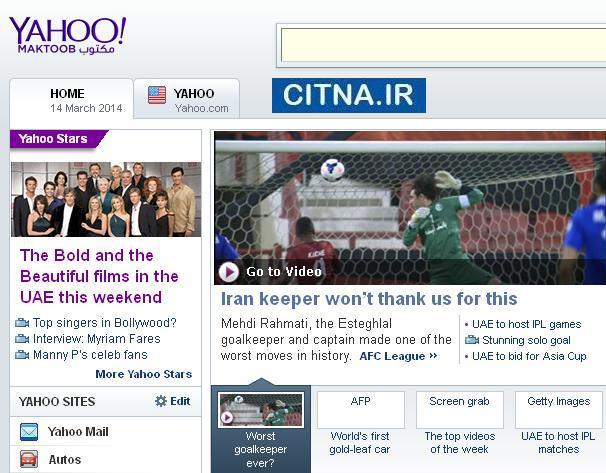Click the US flag icon

[157, 95]
